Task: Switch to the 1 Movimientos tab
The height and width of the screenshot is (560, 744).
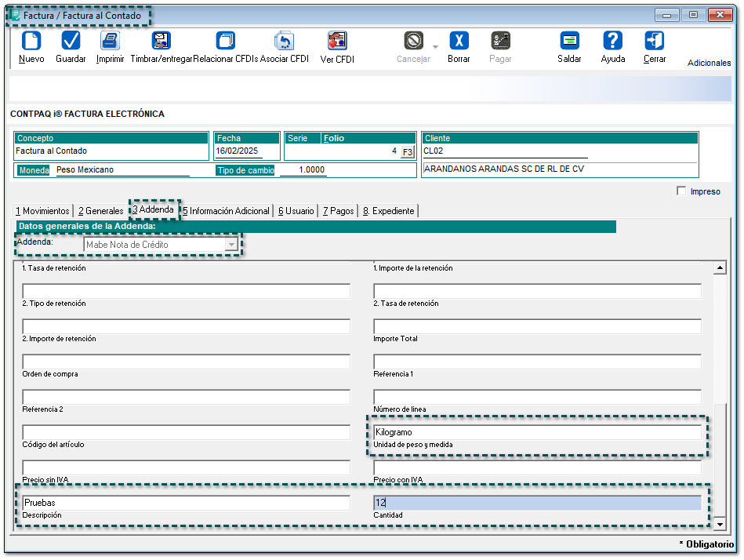Action: 42,211
